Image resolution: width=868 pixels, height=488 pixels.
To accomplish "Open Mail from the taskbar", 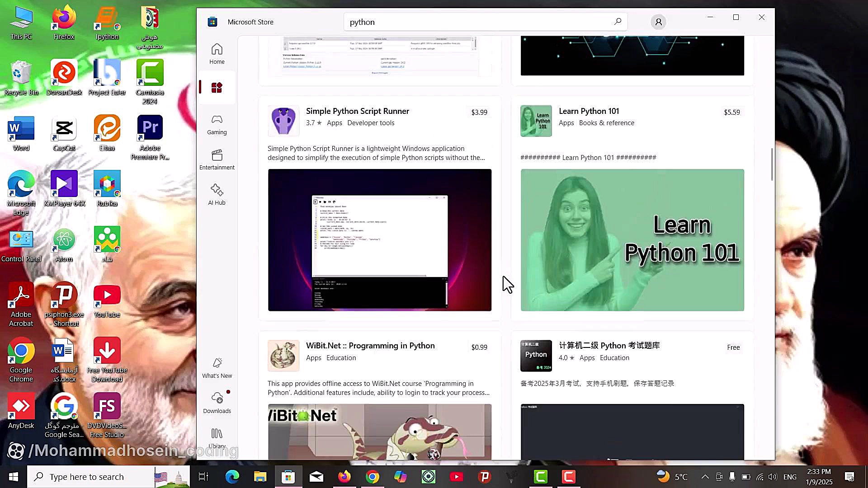I will (x=316, y=477).
